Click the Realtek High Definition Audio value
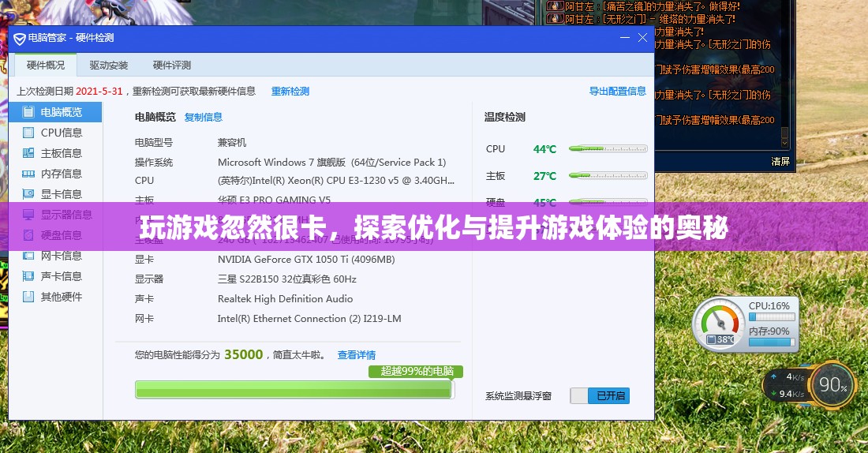The height and width of the screenshot is (453, 868). (285, 298)
